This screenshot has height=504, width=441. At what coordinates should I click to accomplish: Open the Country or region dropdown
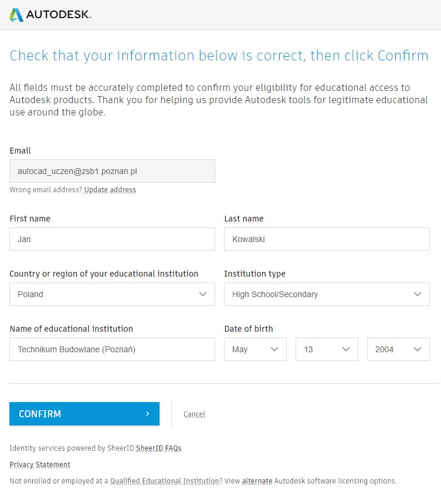point(112,294)
